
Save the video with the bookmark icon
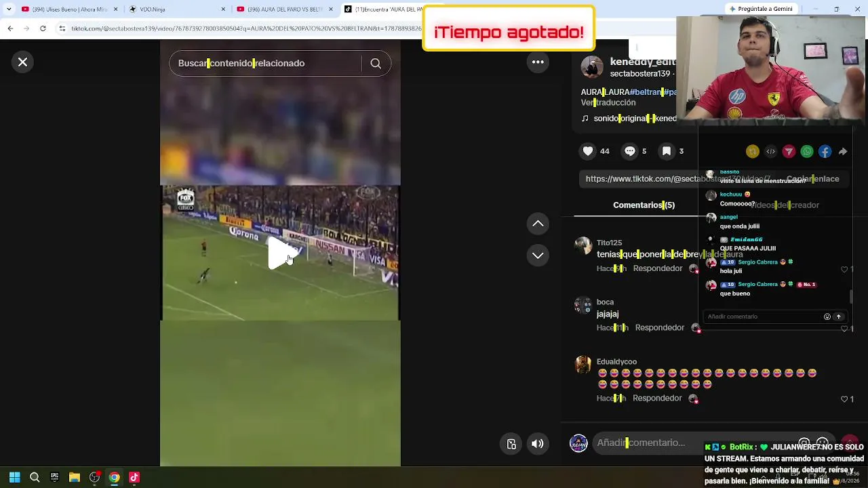[x=667, y=151]
